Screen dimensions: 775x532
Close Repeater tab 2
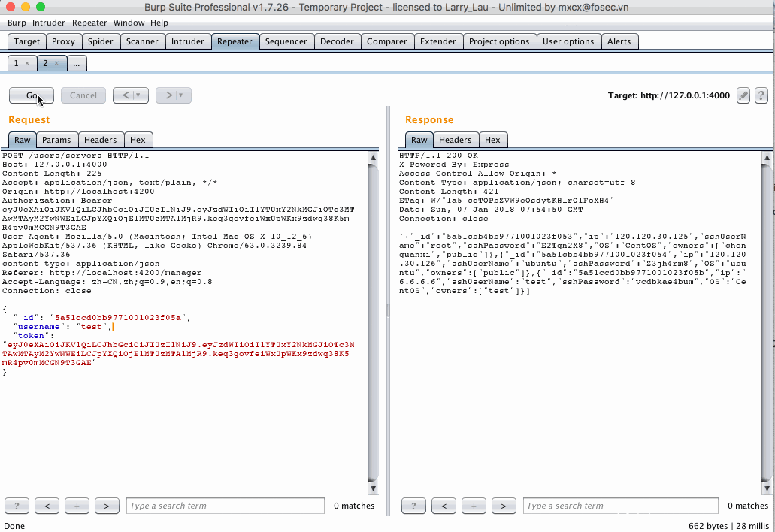56,63
